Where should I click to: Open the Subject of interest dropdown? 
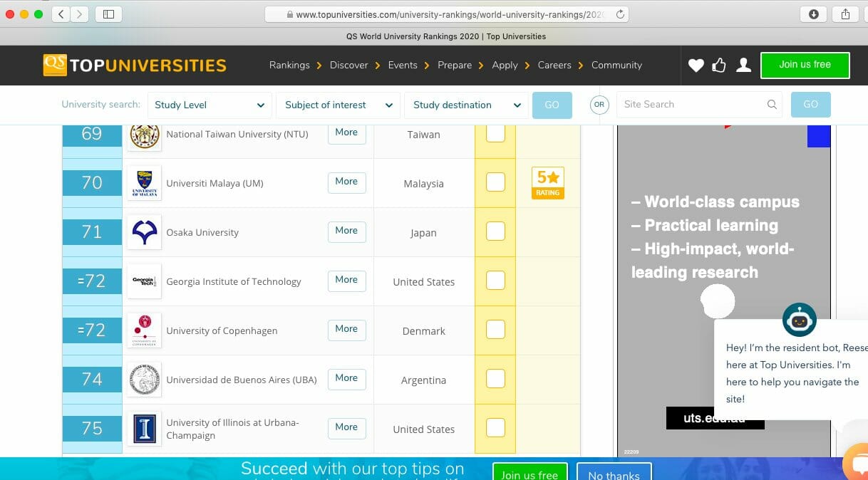point(338,105)
